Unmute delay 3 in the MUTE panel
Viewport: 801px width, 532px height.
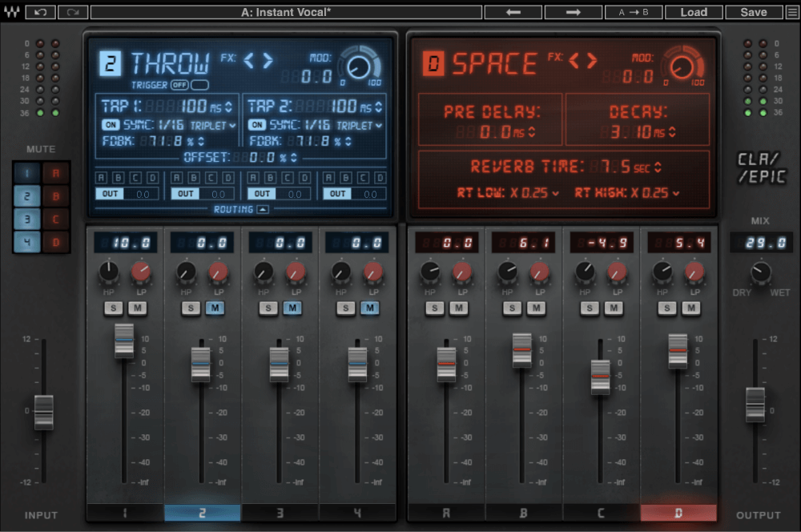(27, 220)
